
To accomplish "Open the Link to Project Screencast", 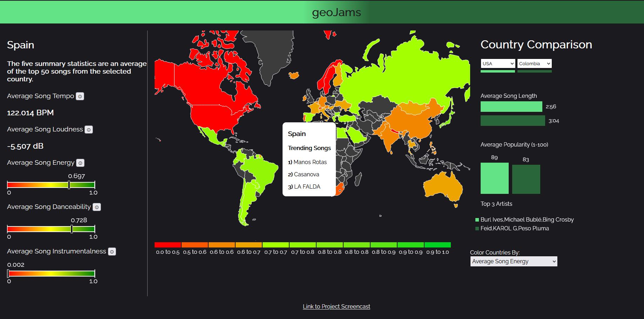I will 336,306.
